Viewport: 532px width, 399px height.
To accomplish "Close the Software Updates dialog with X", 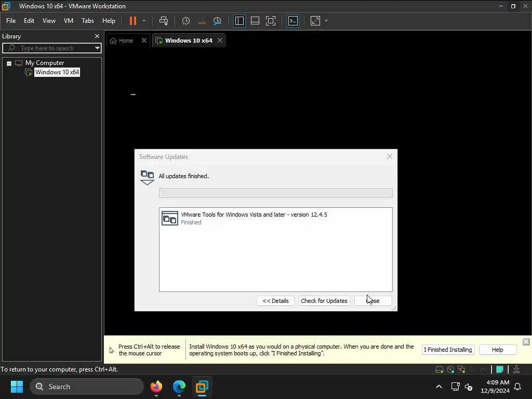I will point(390,156).
